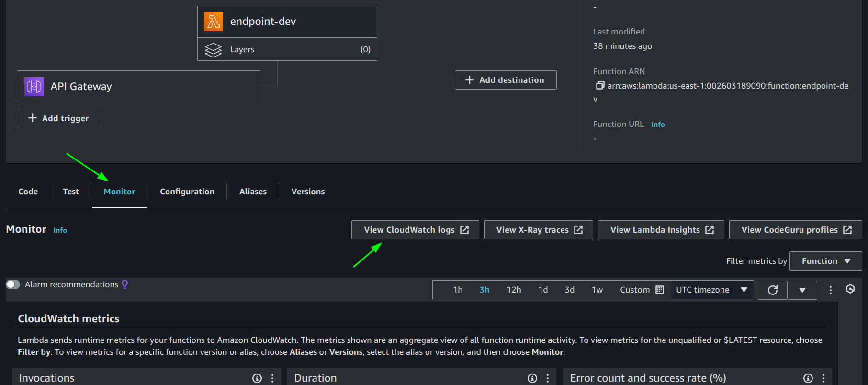The image size is (868, 385).
Task: Copy the Function ARN using copy icon
Action: [x=599, y=86]
